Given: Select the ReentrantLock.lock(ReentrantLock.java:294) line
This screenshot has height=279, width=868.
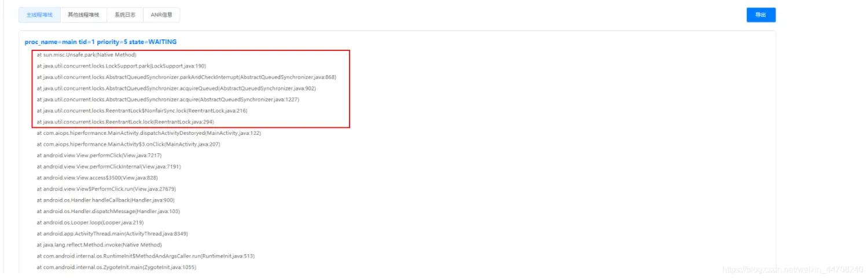Looking at the screenshot, I should 125,122.
